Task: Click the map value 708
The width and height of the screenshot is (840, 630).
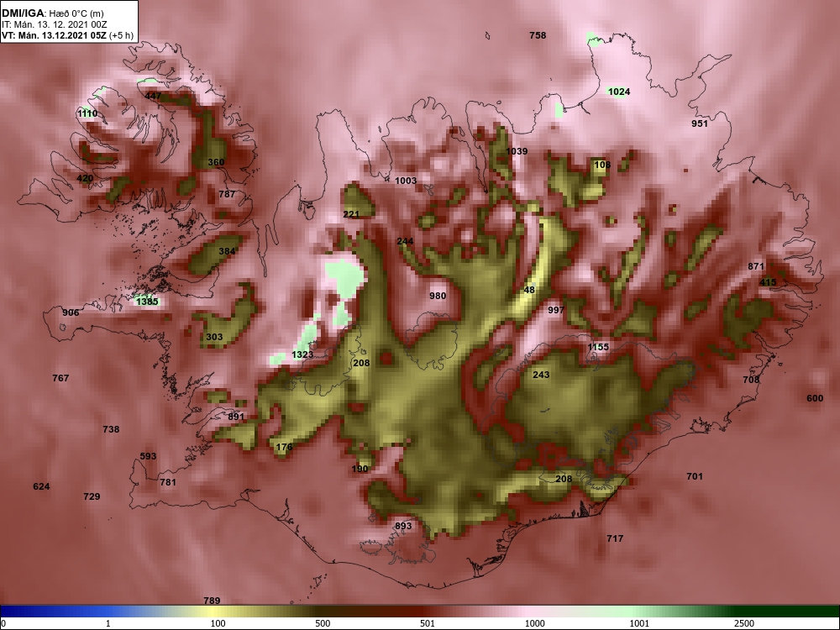Action: click(x=751, y=380)
